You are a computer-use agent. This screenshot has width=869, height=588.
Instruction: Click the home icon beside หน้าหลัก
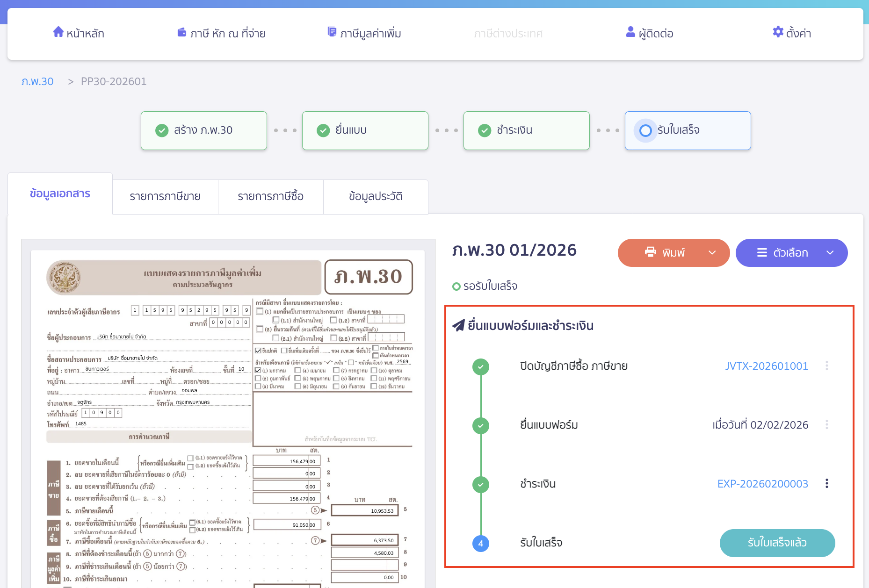(58, 32)
